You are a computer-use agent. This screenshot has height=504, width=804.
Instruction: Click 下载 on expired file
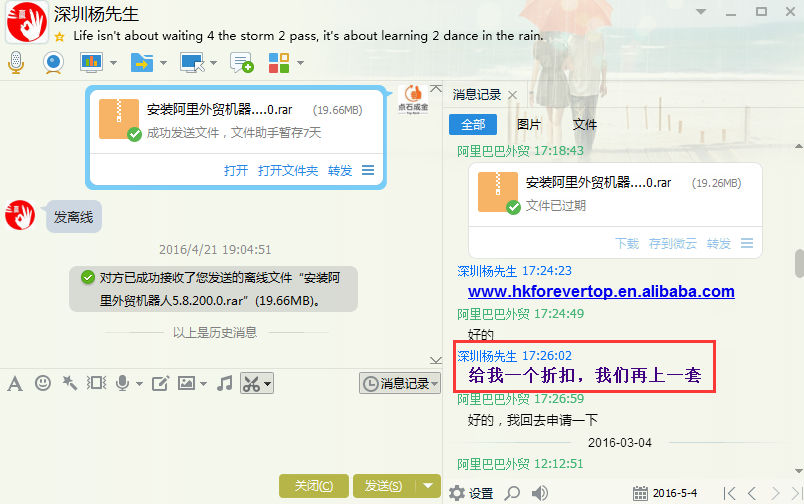point(627,244)
